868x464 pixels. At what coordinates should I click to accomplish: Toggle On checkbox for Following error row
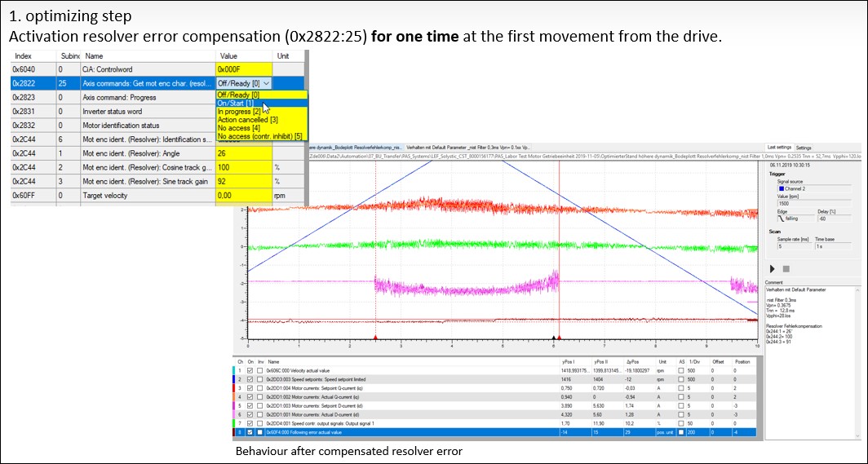[x=250, y=433]
